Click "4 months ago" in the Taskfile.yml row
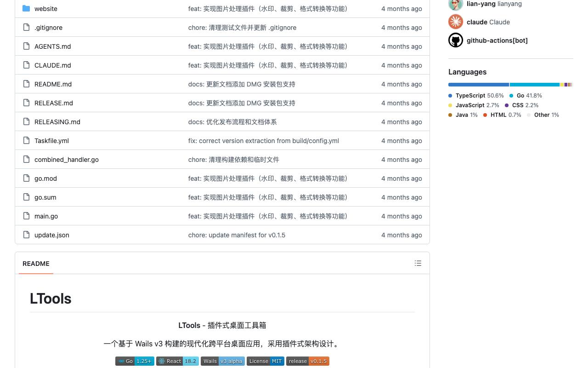This screenshot has width=588, height=368. 401,141
